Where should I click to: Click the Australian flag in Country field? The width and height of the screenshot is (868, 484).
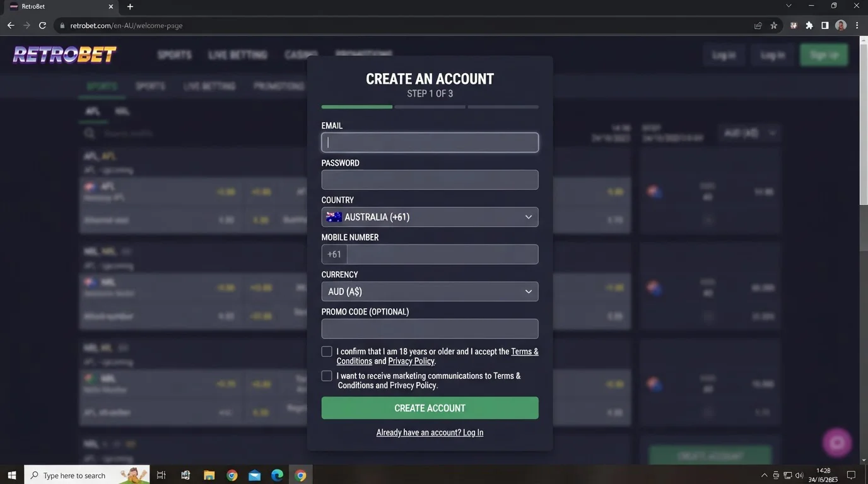pos(334,217)
